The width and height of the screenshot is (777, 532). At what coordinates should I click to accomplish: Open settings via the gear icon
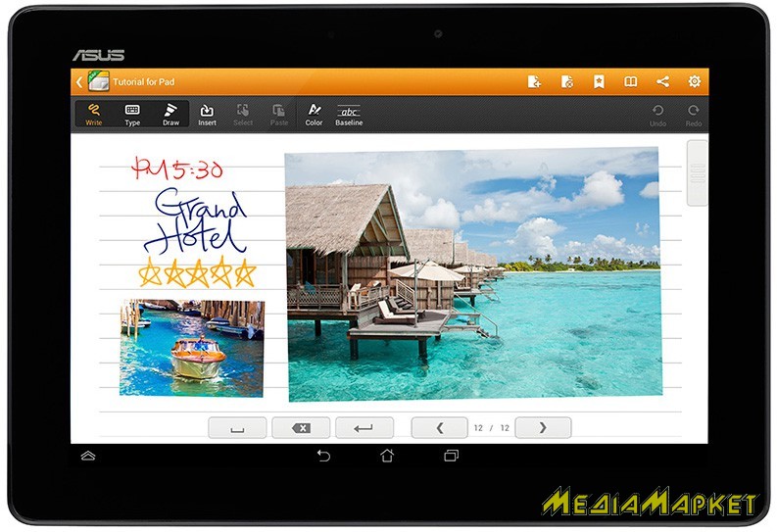coord(695,81)
